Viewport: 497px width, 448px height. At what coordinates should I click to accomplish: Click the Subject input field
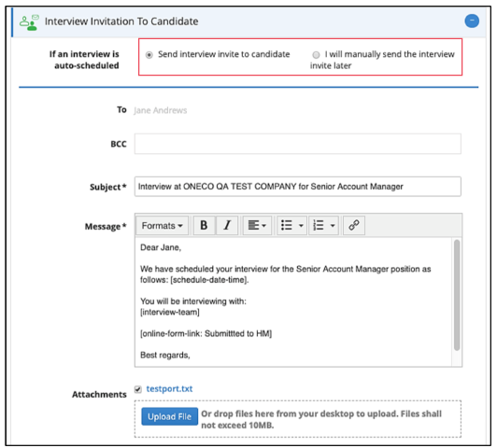pyautogui.click(x=298, y=187)
